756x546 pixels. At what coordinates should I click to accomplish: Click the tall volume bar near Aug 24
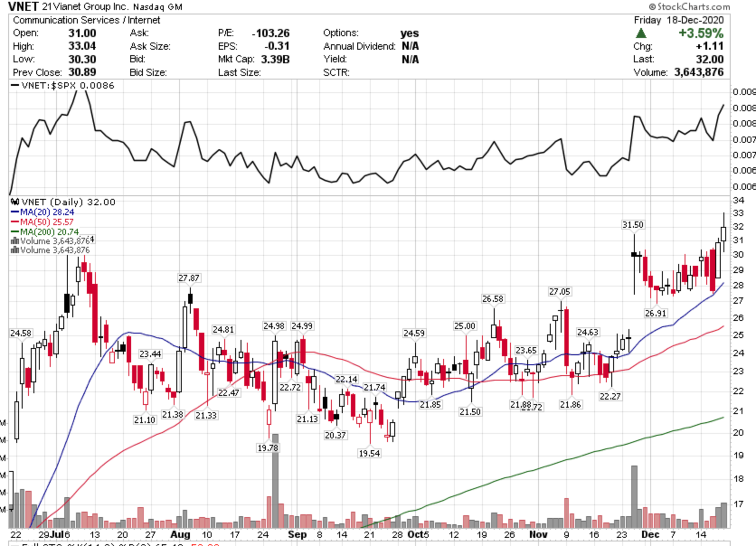[275, 481]
